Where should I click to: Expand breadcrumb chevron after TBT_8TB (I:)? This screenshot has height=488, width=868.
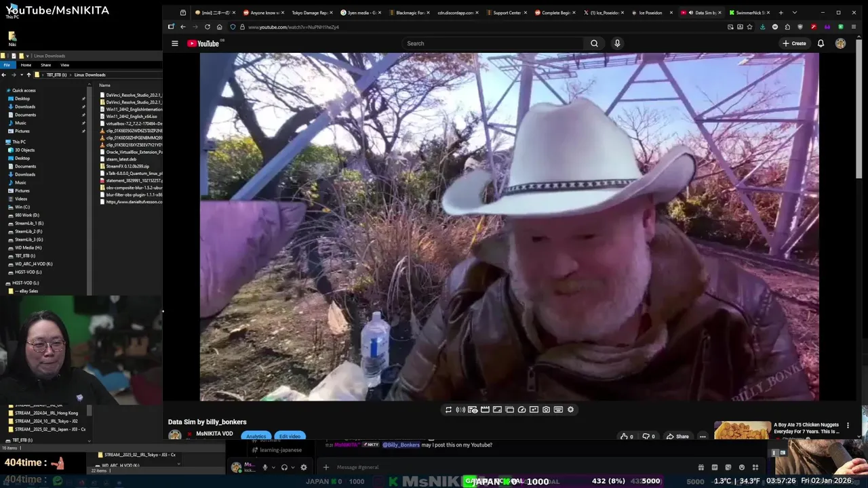pyautogui.click(x=70, y=75)
